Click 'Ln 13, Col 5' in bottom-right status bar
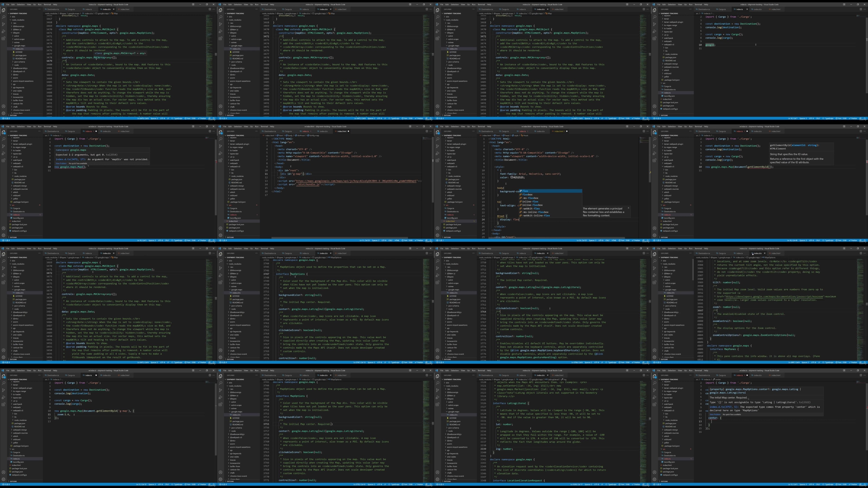 pyautogui.click(x=793, y=484)
